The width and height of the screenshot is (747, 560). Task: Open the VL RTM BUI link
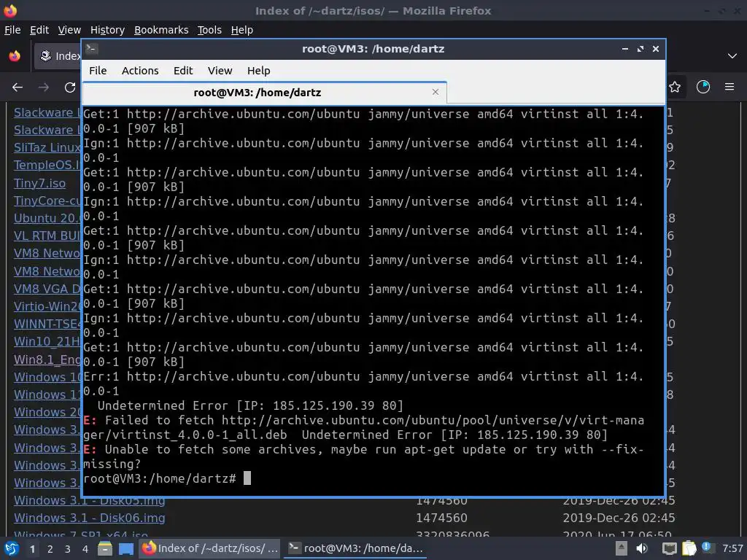coord(47,236)
